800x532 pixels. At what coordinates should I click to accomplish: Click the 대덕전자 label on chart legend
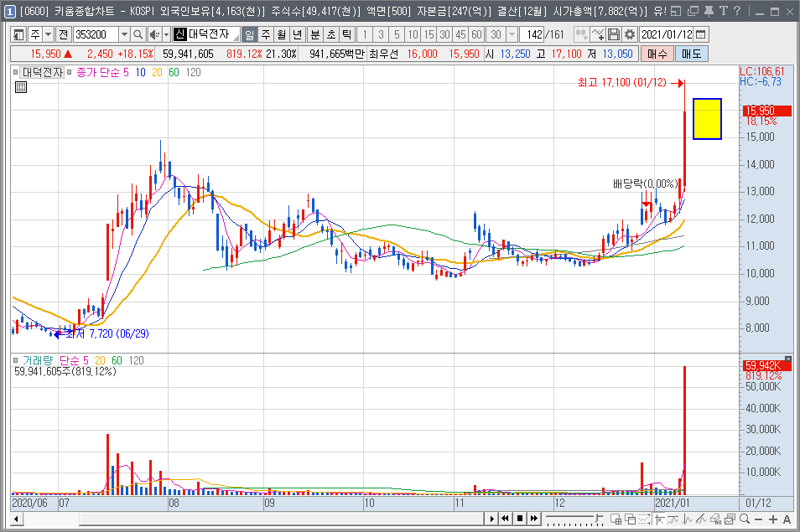point(43,72)
